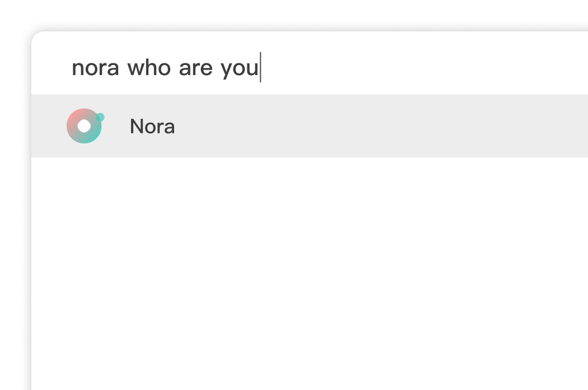Viewport: 588px width, 390px height.
Task: Click the word "nora" in the search query
Action: pyautogui.click(x=95, y=68)
